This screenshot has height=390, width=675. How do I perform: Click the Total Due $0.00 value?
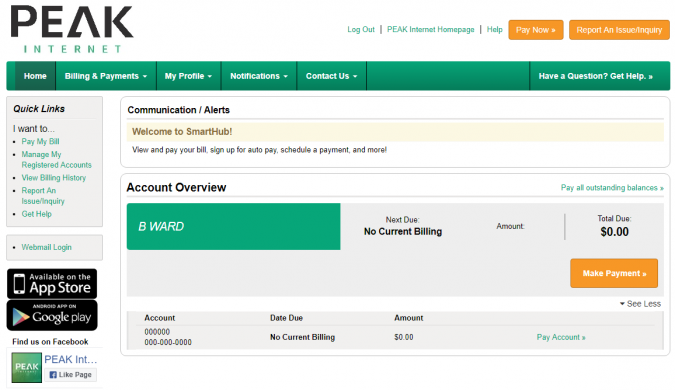(x=614, y=232)
